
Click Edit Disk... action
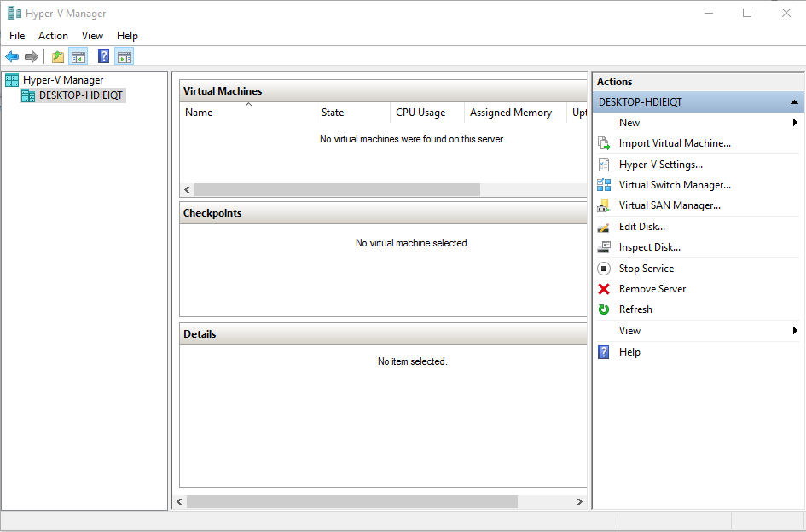pos(642,227)
